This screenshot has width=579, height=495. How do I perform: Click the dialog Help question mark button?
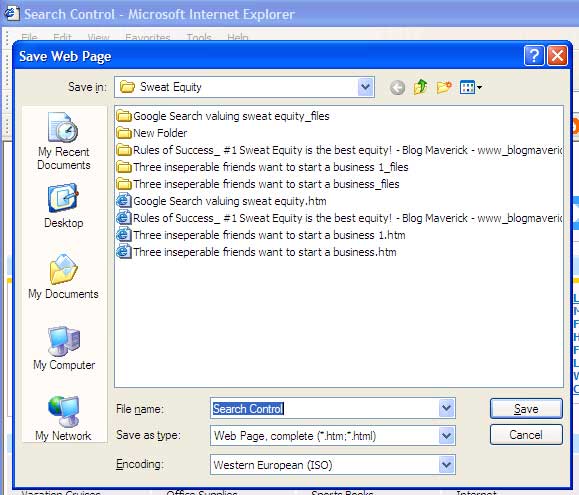pos(534,56)
